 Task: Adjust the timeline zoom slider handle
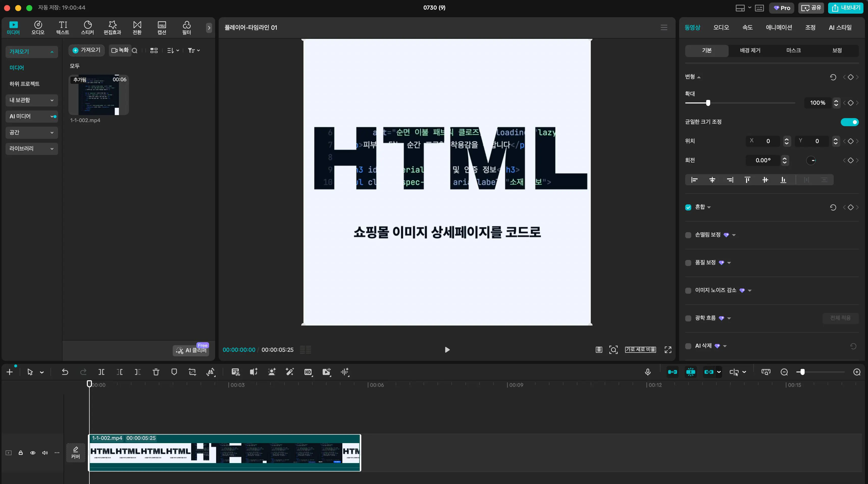pos(802,372)
